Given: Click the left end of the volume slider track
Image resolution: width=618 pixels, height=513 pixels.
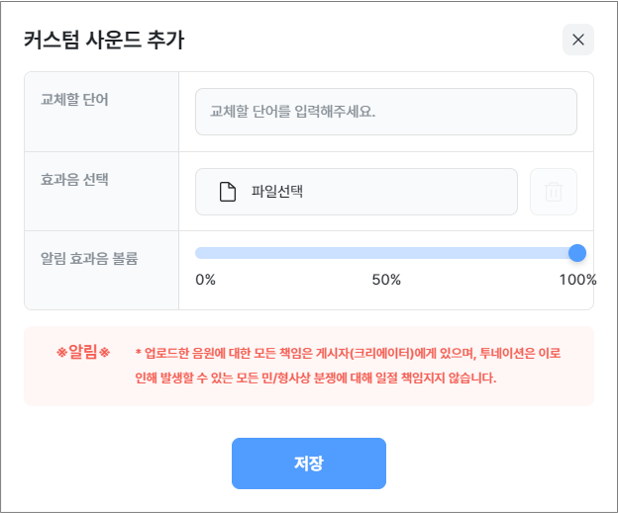Looking at the screenshot, I should pyautogui.click(x=199, y=253).
